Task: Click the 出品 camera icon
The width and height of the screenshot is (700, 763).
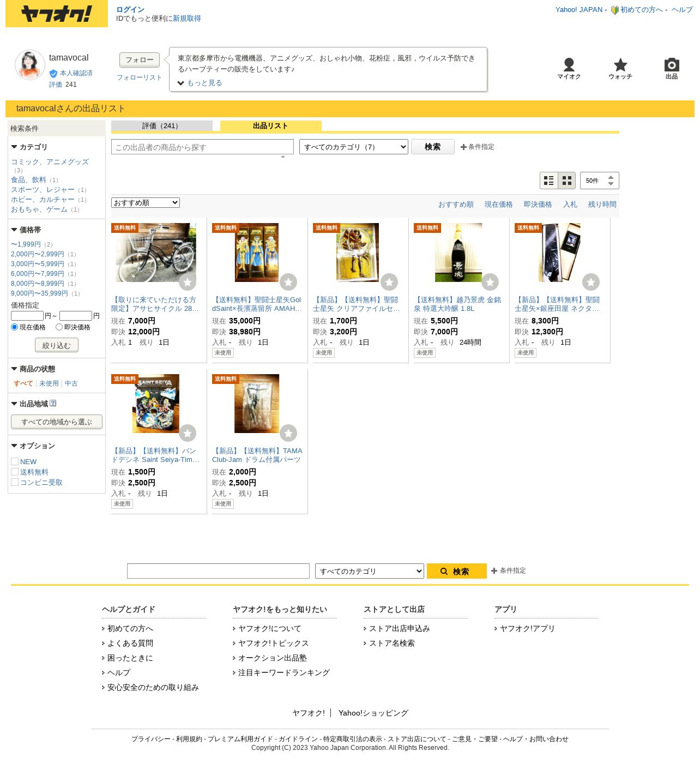Action: [672, 69]
